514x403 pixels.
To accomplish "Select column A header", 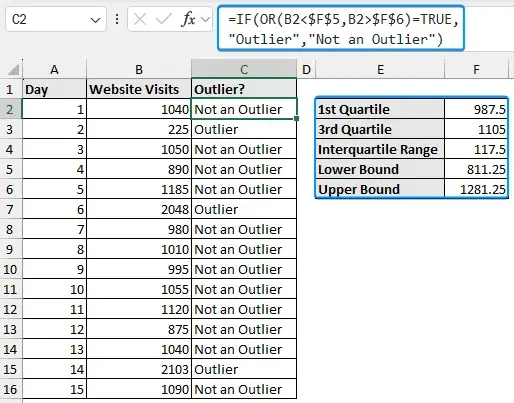I will [x=54, y=69].
